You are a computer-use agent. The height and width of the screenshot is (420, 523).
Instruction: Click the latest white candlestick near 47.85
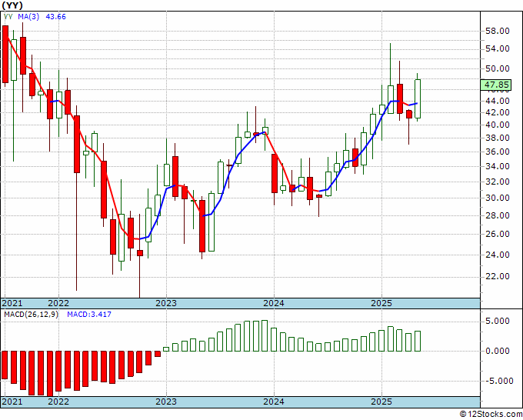(x=418, y=98)
